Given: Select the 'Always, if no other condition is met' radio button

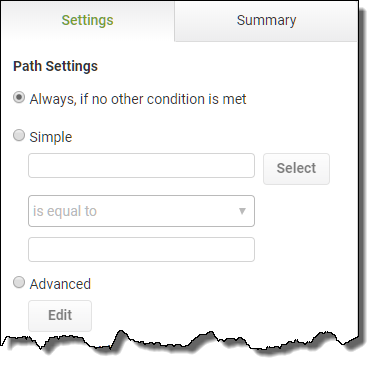Looking at the screenshot, I should [x=19, y=98].
